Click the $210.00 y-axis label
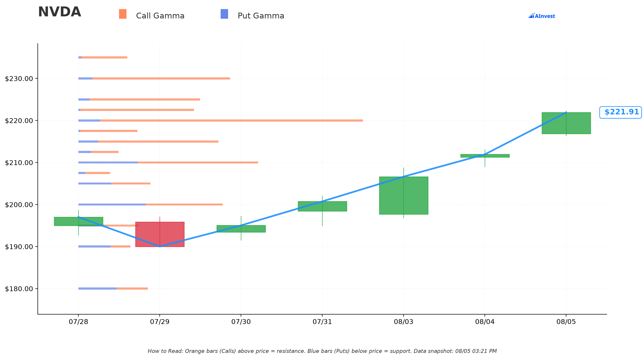 [x=19, y=163]
